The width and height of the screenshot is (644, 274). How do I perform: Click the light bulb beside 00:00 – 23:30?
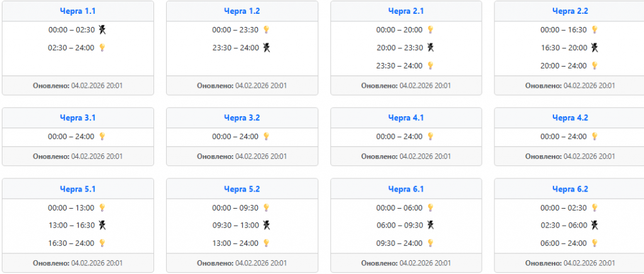point(267,30)
